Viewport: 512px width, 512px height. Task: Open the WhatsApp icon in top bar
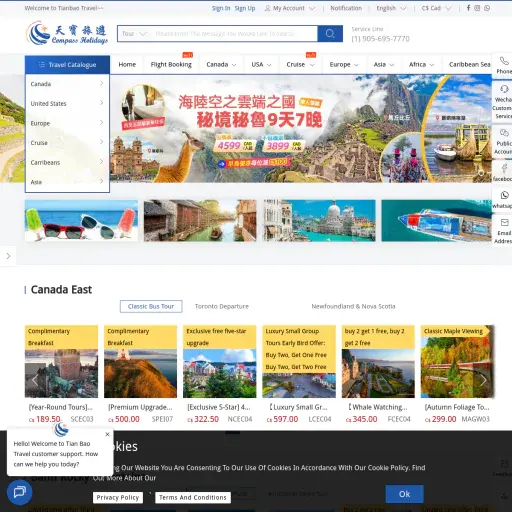487,8
